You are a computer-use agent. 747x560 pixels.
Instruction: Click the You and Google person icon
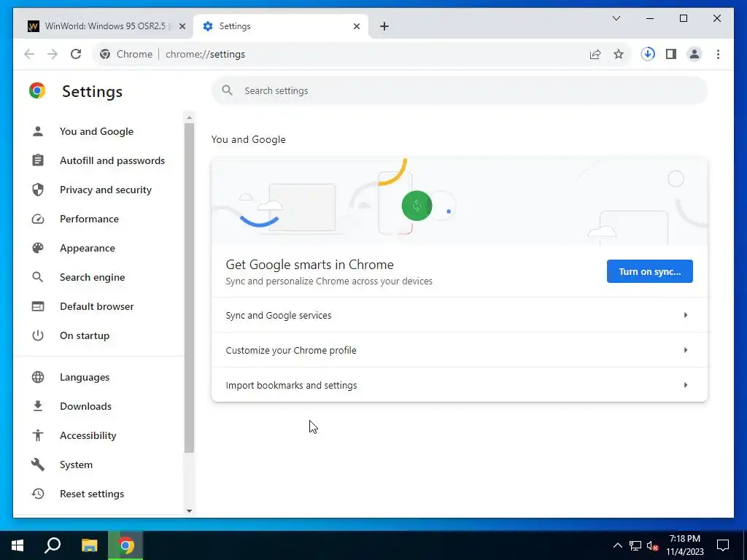tap(38, 131)
